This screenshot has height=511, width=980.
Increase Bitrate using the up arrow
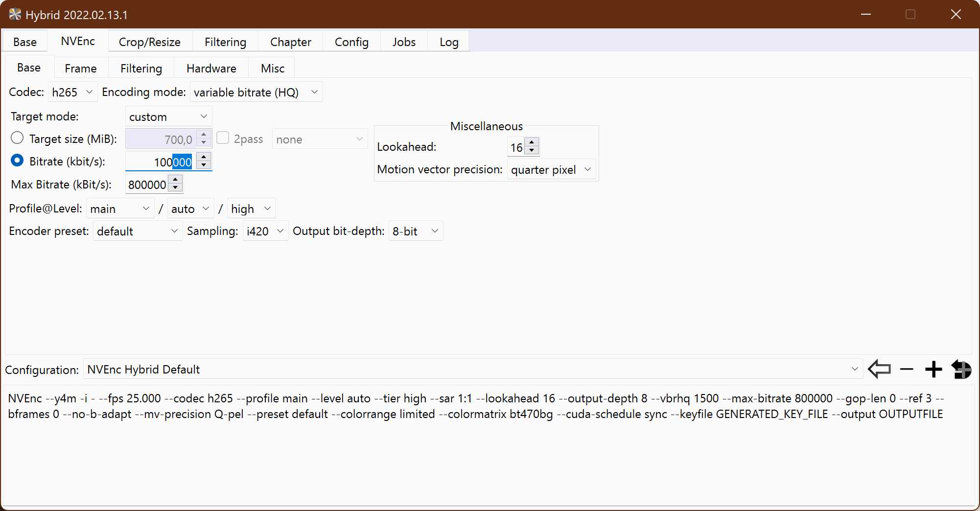(x=204, y=157)
